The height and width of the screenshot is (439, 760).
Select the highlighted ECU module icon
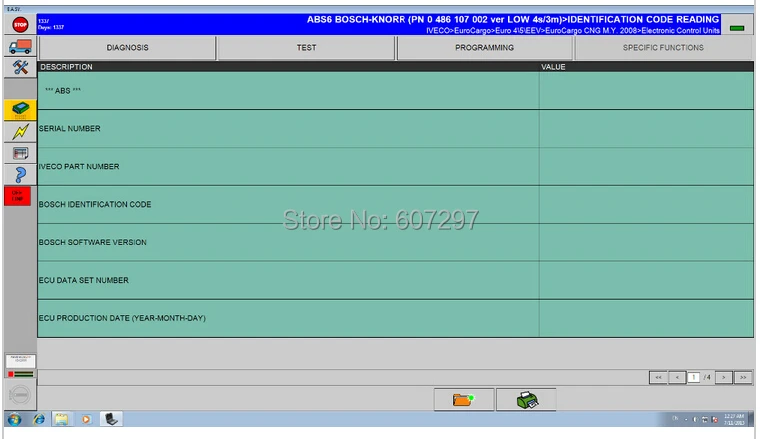click(x=20, y=110)
